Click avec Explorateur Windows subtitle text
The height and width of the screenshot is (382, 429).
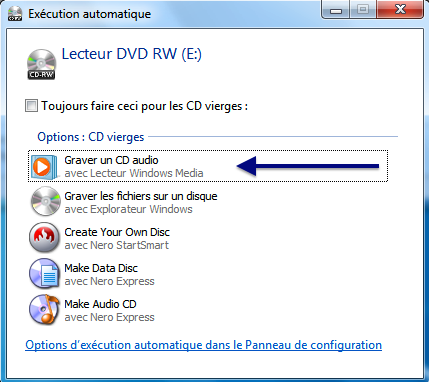128,209
